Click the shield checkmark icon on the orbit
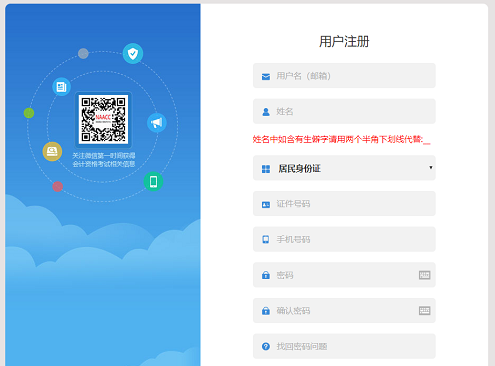Image resolution: width=495 pixels, height=366 pixels. tap(133, 53)
